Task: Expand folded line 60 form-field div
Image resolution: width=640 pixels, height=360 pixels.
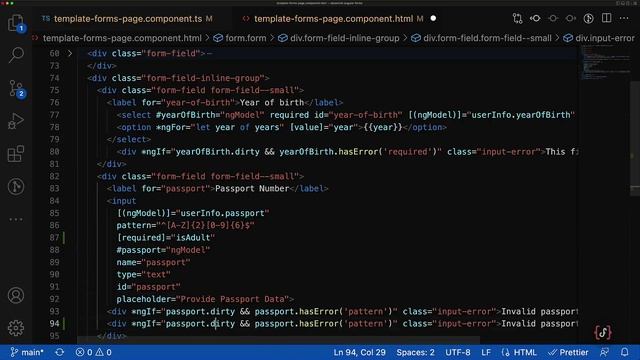Action: click(70, 53)
